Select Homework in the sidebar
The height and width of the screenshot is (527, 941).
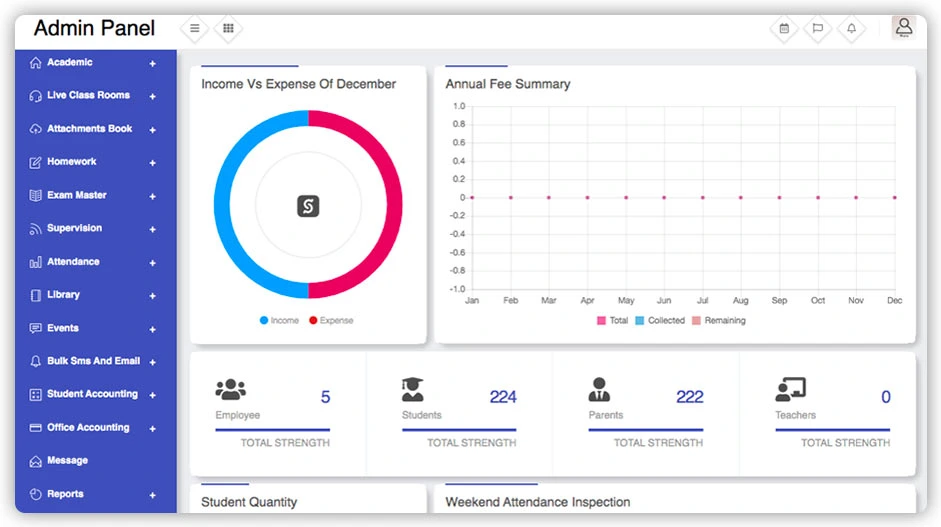pyautogui.click(x=71, y=162)
